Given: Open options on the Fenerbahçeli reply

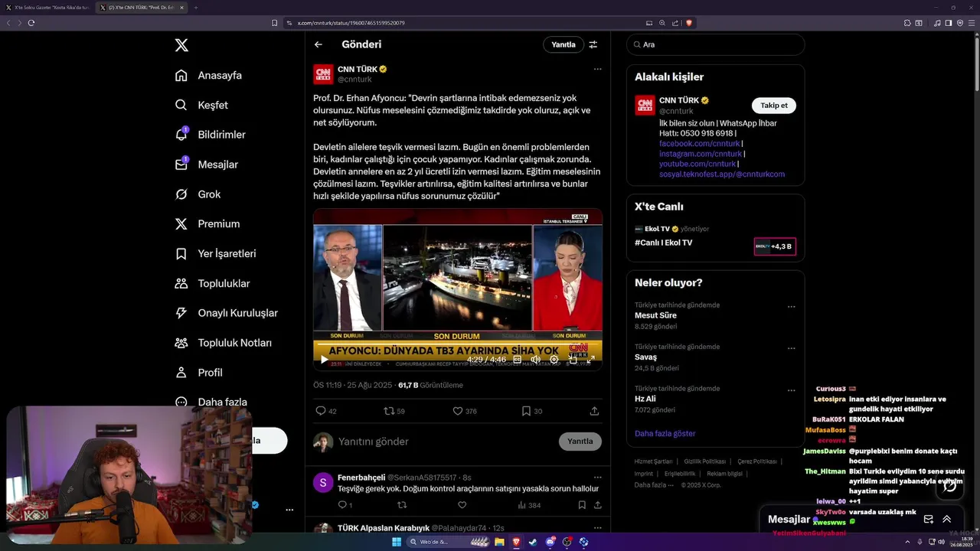Looking at the screenshot, I should 598,478.
